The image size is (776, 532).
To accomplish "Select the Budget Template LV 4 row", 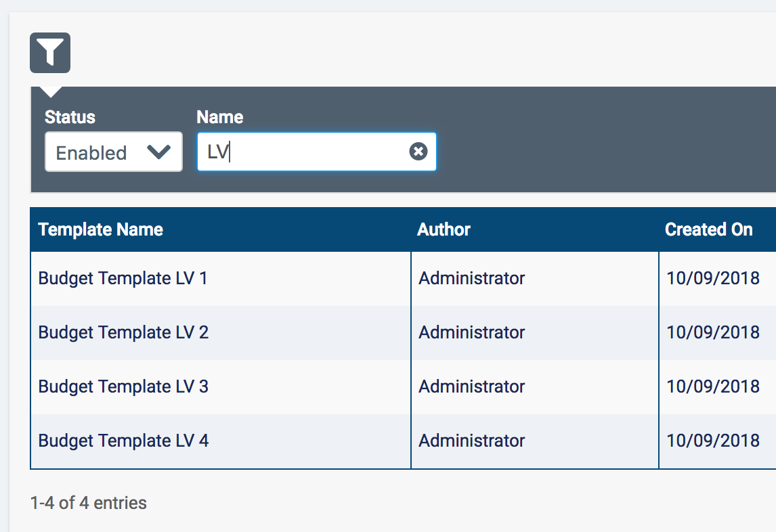I will click(123, 441).
